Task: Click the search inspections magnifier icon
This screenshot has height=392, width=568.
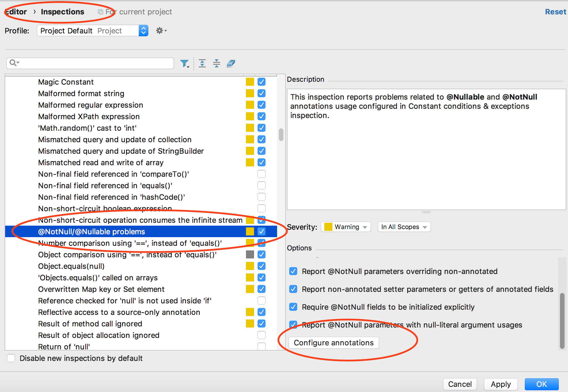Action: [x=14, y=63]
